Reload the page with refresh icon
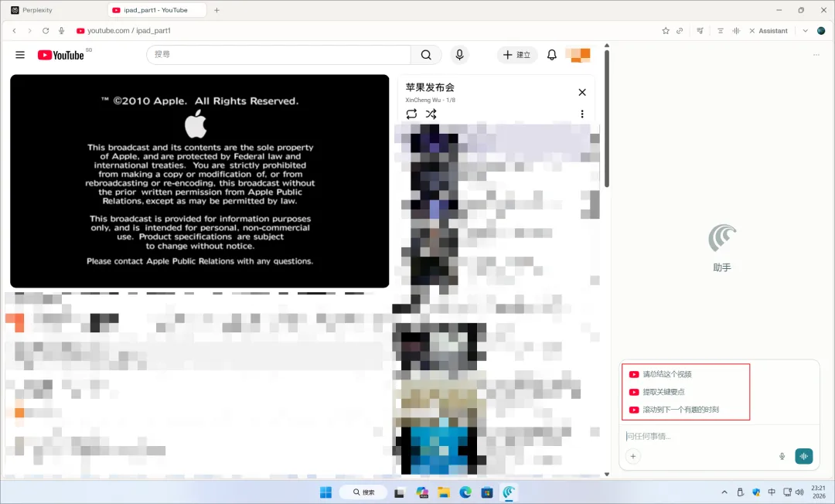This screenshot has height=504, width=835. point(46,31)
